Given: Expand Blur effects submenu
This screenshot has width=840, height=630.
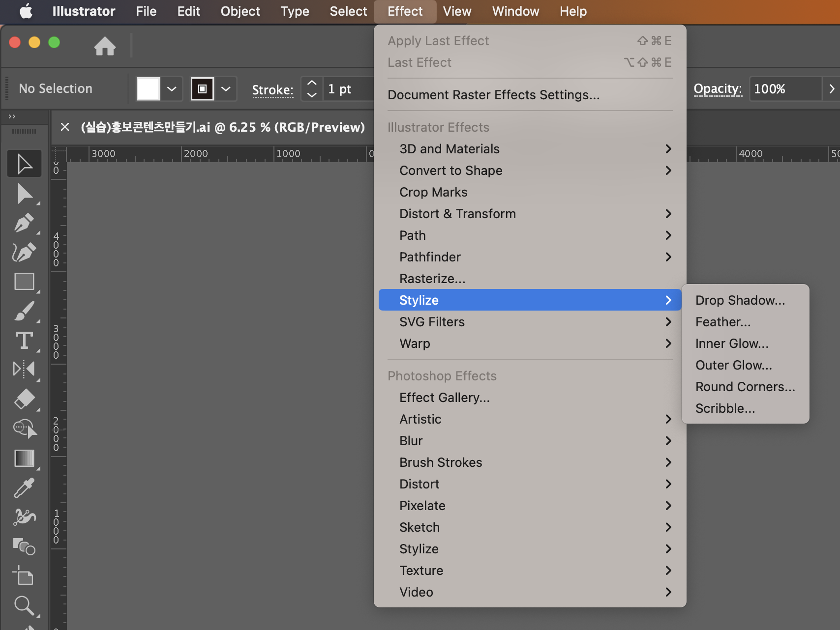Looking at the screenshot, I should pyautogui.click(x=530, y=441).
